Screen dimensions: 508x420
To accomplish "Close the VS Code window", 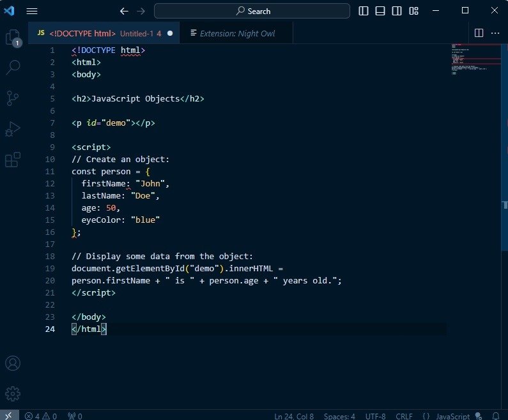I will [x=495, y=11].
